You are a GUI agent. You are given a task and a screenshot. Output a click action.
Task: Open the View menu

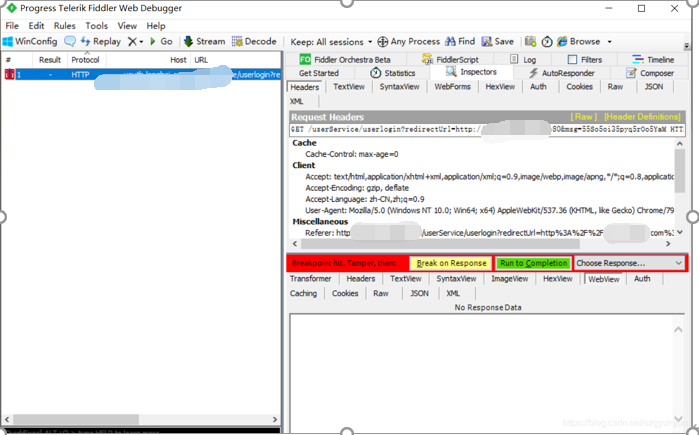point(127,26)
